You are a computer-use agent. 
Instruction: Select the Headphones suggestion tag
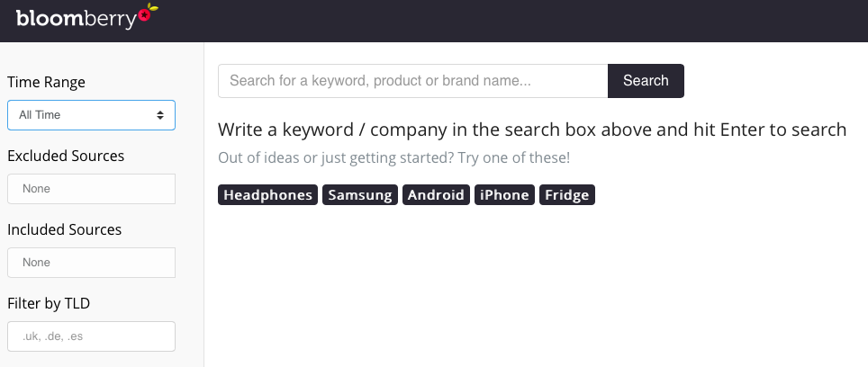coord(268,195)
